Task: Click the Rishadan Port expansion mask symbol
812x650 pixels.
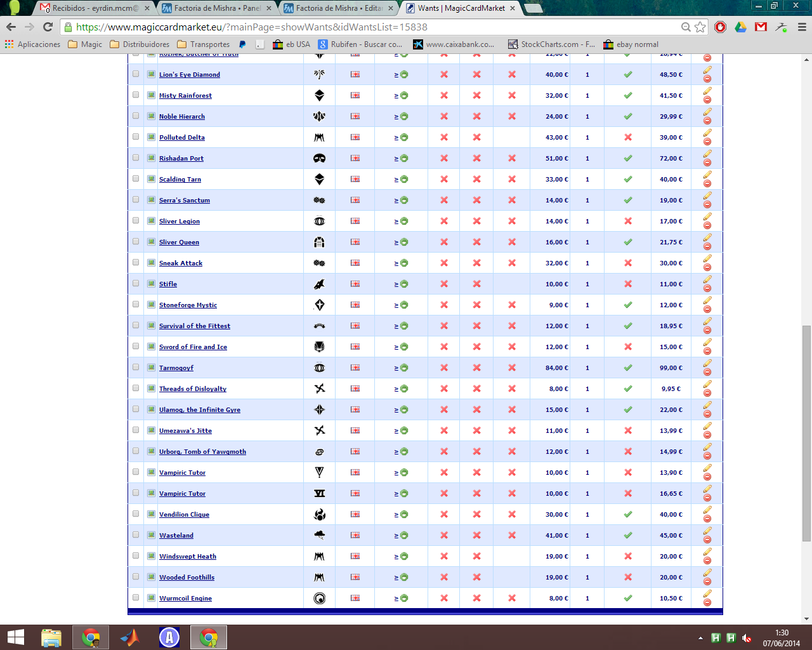Action: (x=320, y=158)
